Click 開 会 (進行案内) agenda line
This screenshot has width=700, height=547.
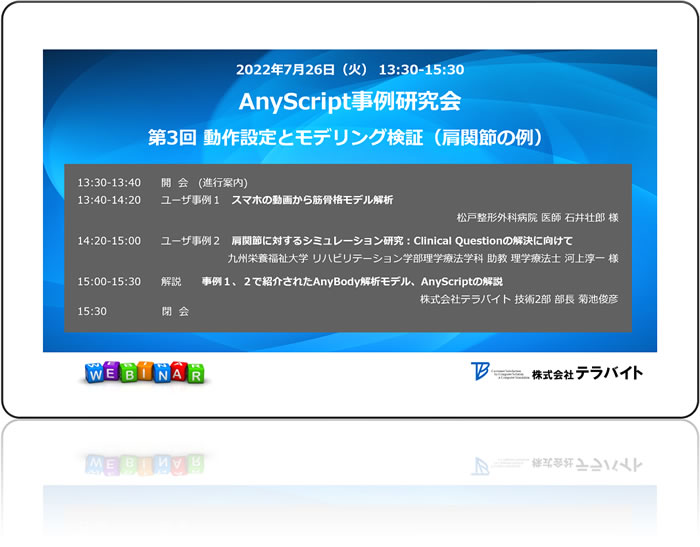(x=204, y=182)
